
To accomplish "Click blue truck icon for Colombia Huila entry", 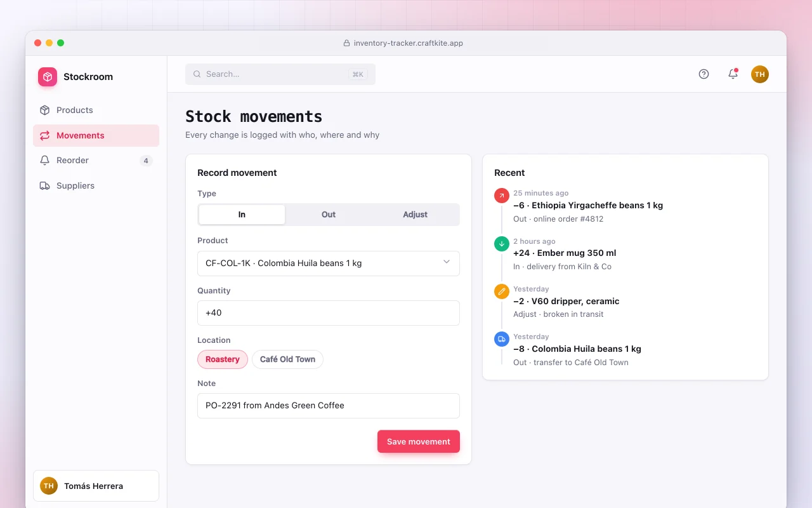I will (502, 339).
